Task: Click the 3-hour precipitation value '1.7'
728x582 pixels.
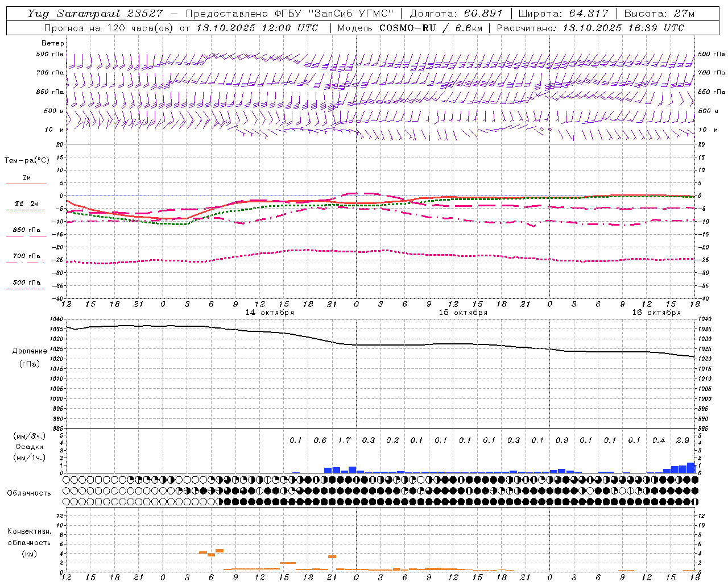Action: pos(344,440)
